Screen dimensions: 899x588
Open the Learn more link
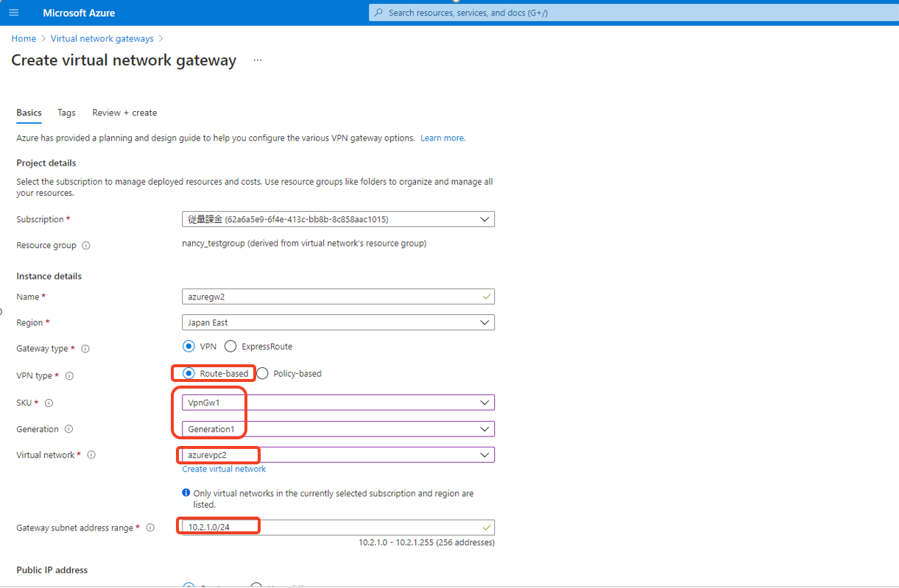tap(443, 138)
